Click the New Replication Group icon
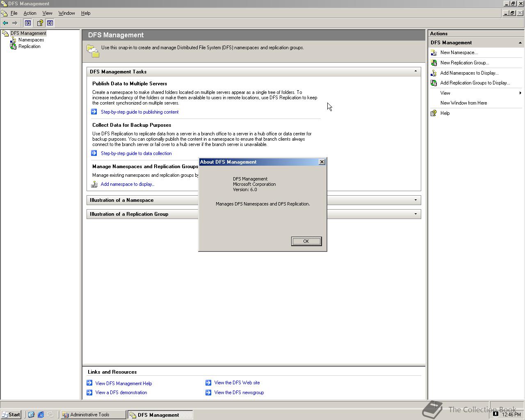Viewport: 525px width, 420px height. (x=434, y=63)
